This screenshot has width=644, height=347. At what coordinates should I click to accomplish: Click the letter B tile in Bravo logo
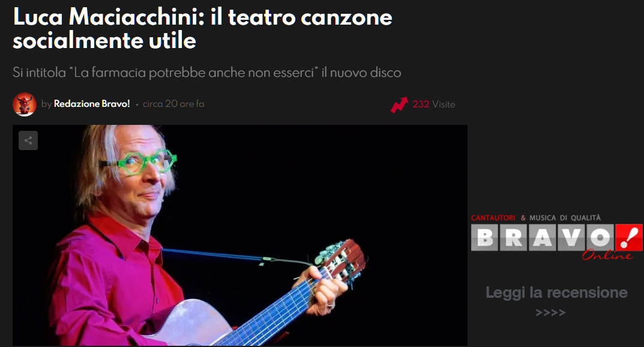tap(485, 237)
